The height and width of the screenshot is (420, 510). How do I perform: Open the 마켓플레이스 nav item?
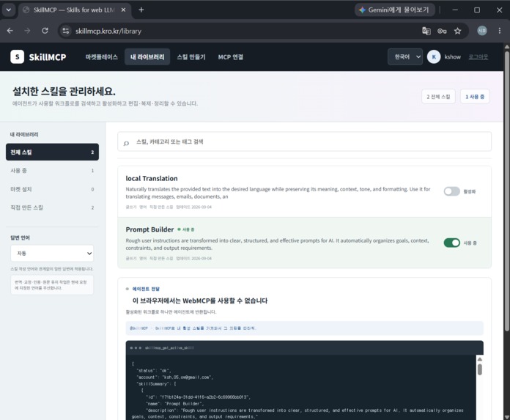[x=101, y=57]
